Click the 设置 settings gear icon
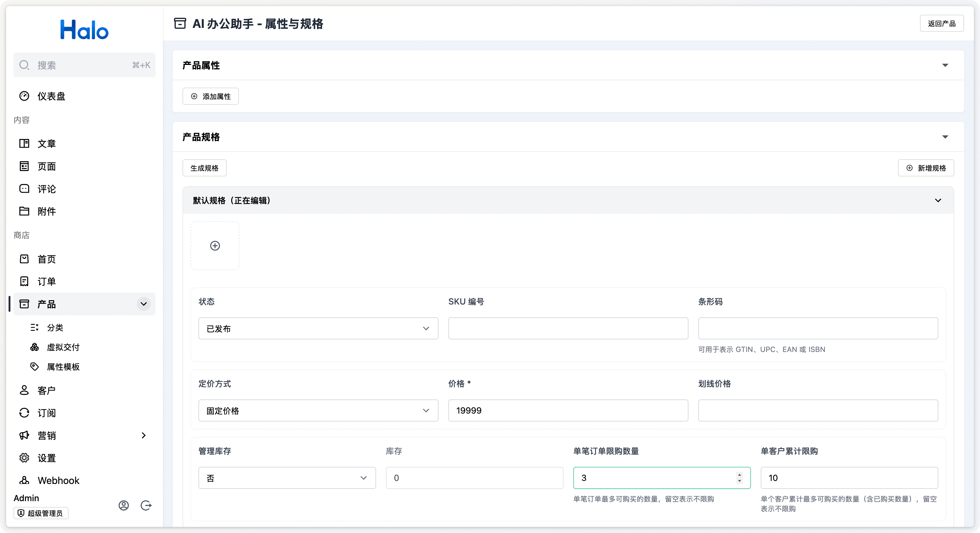980x533 pixels. (x=24, y=458)
